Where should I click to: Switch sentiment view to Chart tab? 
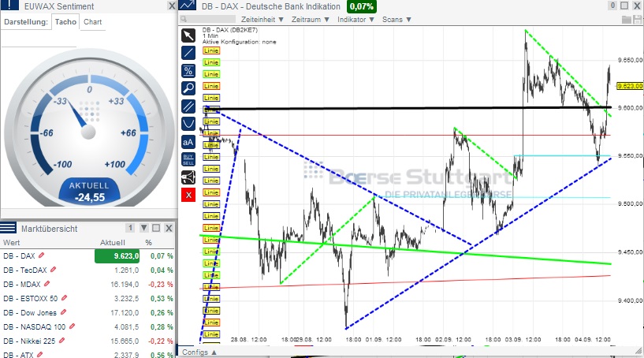[x=92, y=22]
